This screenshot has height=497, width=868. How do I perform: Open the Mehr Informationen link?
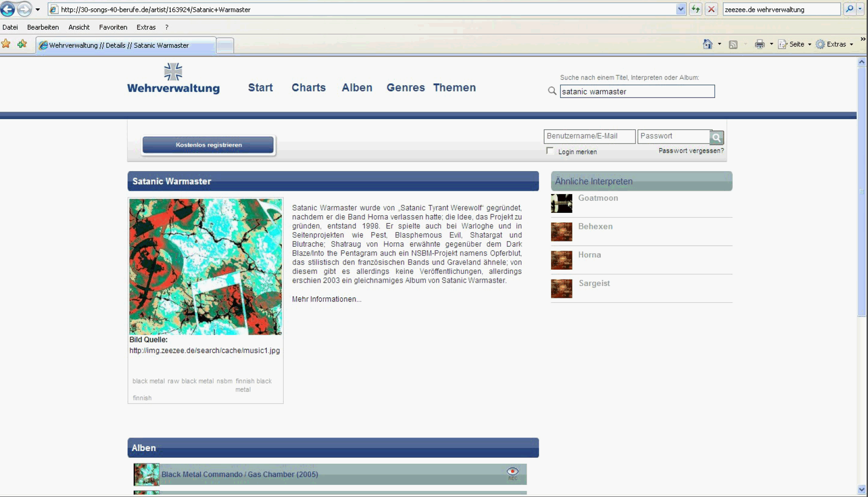(x=326, y=299)
